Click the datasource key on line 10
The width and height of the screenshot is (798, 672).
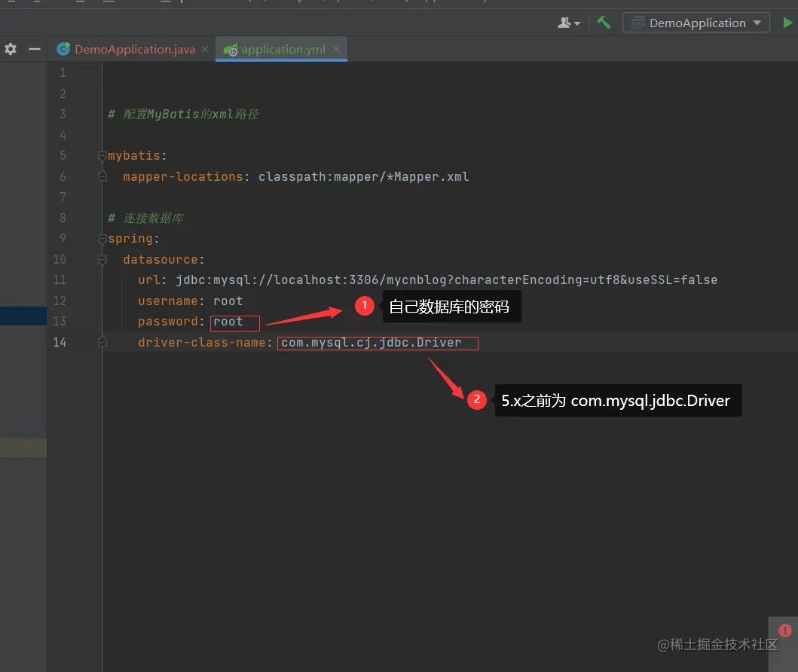pyautogui.click(x=161, y=259)
